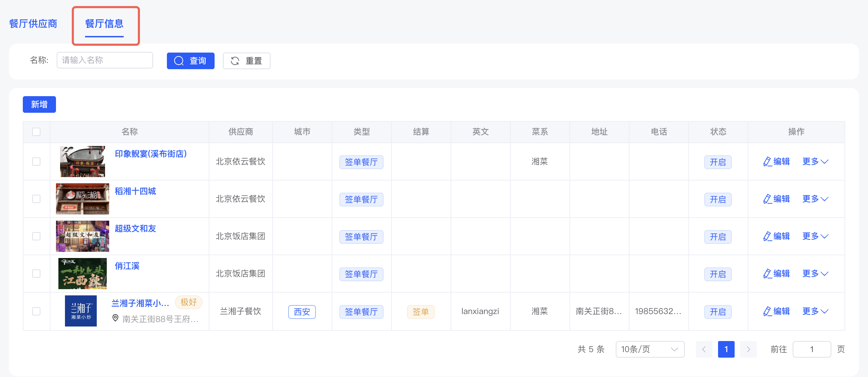Open 更多 menu for 俏江溪 row

click(x=815, y=274)
